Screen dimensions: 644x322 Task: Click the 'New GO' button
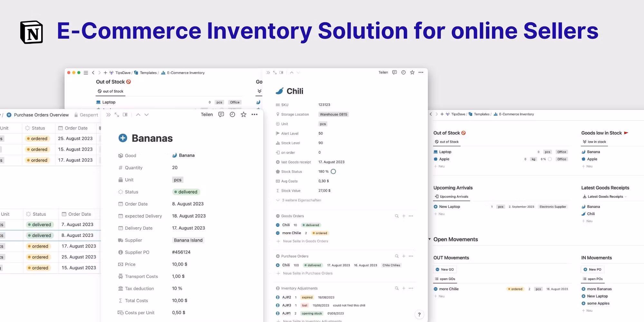pos(444,270)
